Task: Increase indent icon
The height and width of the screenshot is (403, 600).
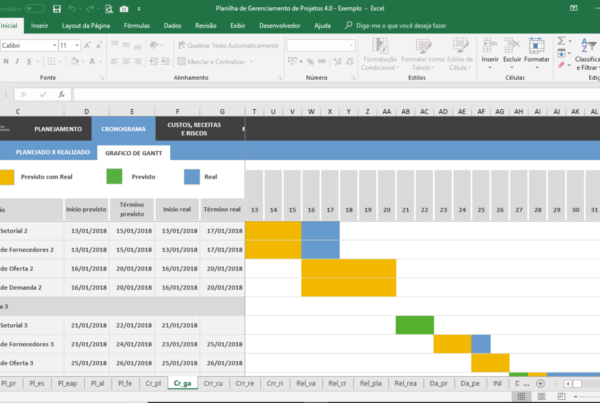Action: pos(165,61)
